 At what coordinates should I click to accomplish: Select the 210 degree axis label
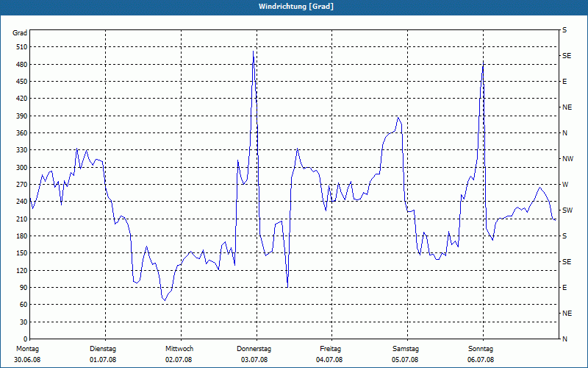[22, 219]
